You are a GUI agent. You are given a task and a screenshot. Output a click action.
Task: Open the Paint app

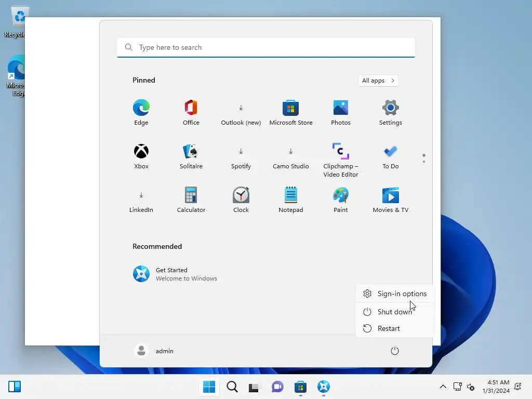(x=341, y=200)
